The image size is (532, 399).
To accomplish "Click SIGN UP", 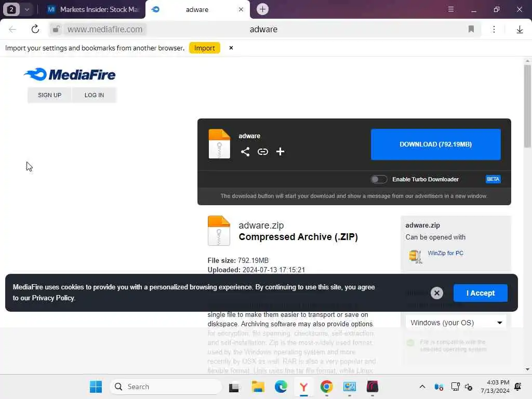I will pos(49,95).
